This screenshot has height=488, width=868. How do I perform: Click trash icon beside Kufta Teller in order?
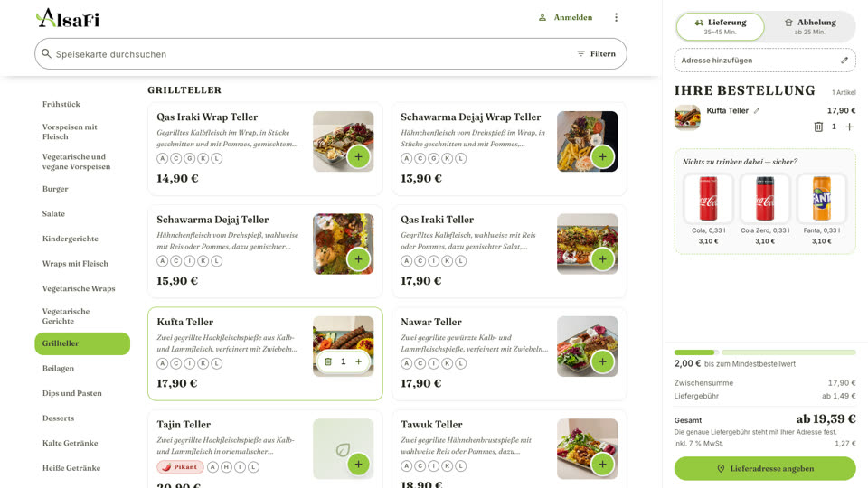pos(818,127)
